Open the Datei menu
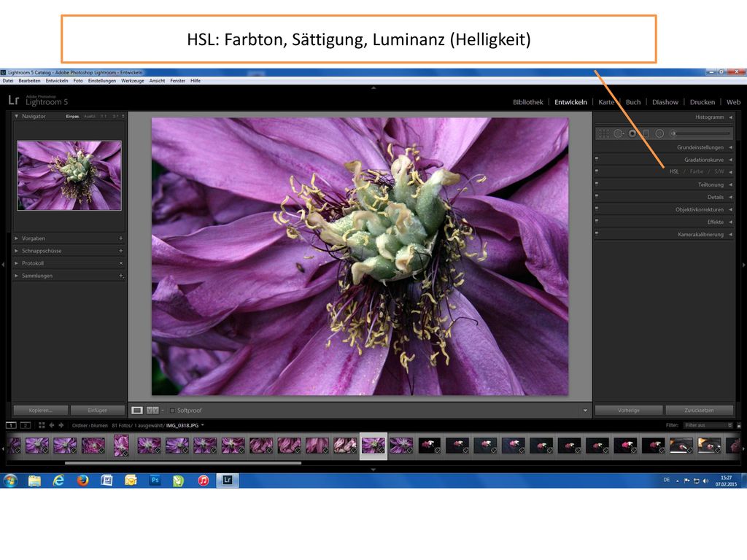 point(8,81)
